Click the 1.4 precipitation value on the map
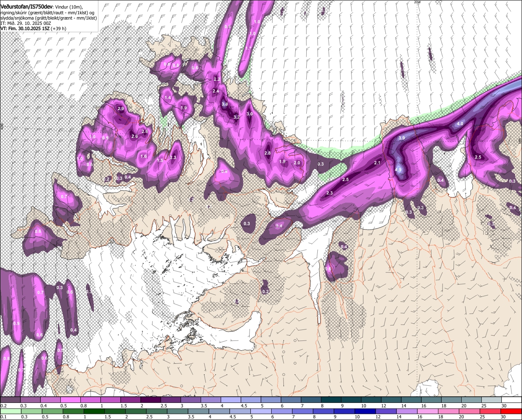This screenshot has width=522, height=420. (x=168, y=98)
